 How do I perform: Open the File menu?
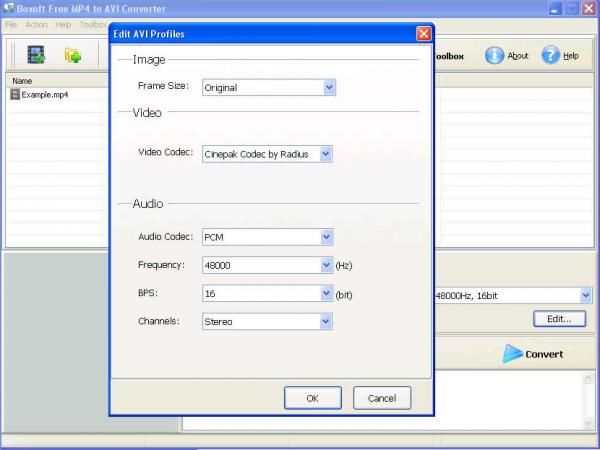[x=11, y=25]
